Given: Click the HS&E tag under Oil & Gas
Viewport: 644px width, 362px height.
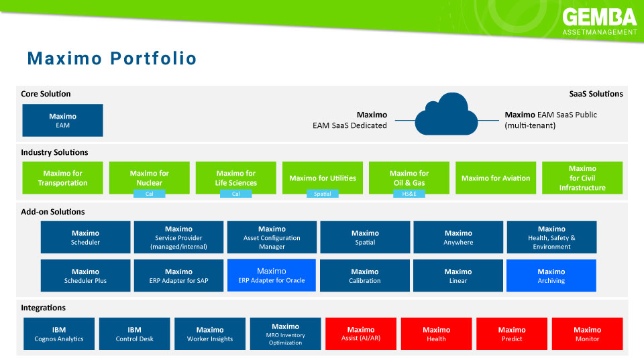Looking at the screenshot, I should click(x=409, y=194).
